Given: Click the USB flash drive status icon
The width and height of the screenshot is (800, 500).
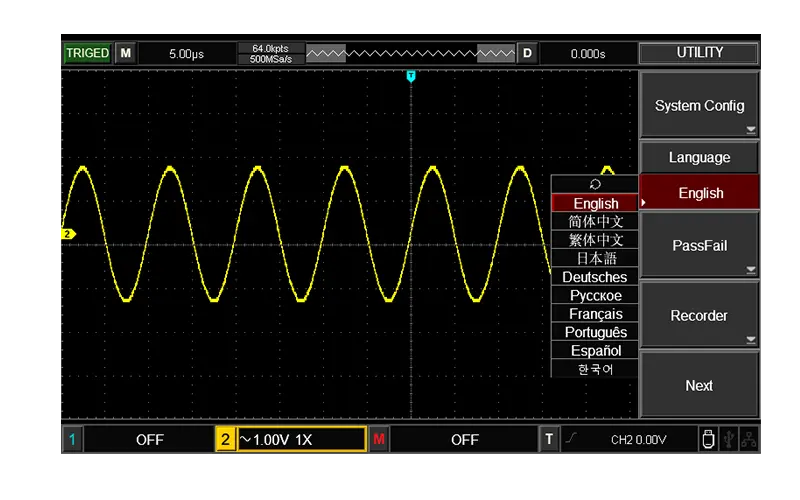Looking at the screenshot, I should pyautogui.click(x=708, y=439).
